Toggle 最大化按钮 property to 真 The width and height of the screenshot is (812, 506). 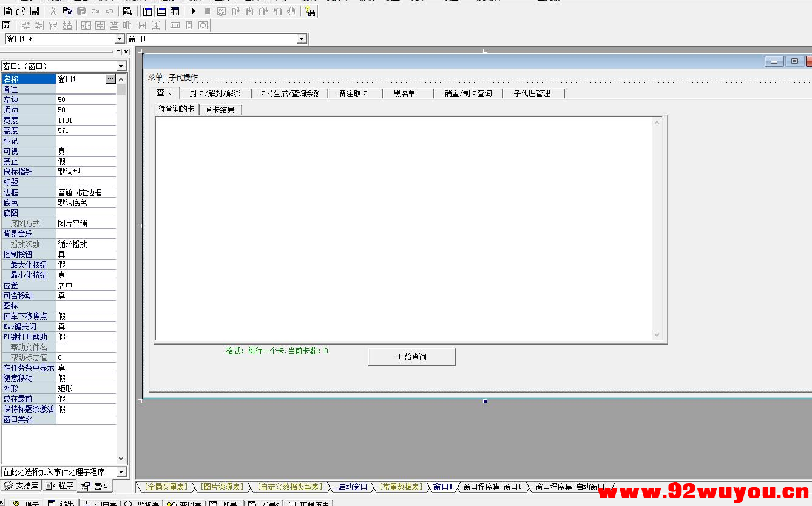[85, 264]
